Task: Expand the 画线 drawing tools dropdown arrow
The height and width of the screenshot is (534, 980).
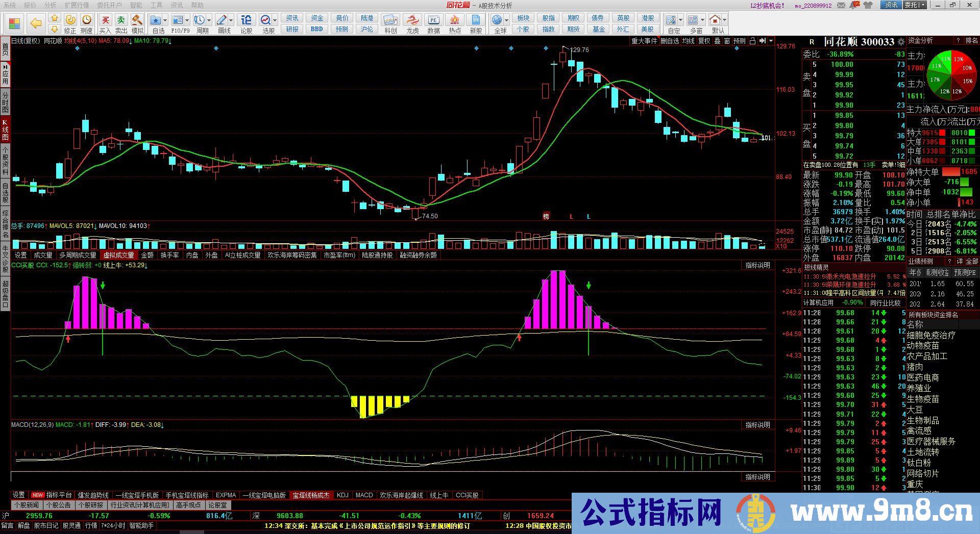Action: click(231, 20)
